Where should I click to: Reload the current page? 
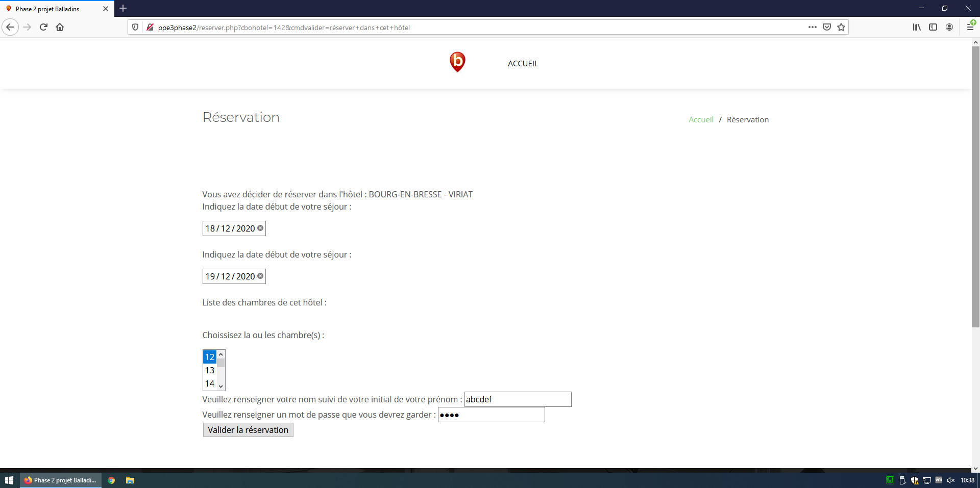coord(43,27)
